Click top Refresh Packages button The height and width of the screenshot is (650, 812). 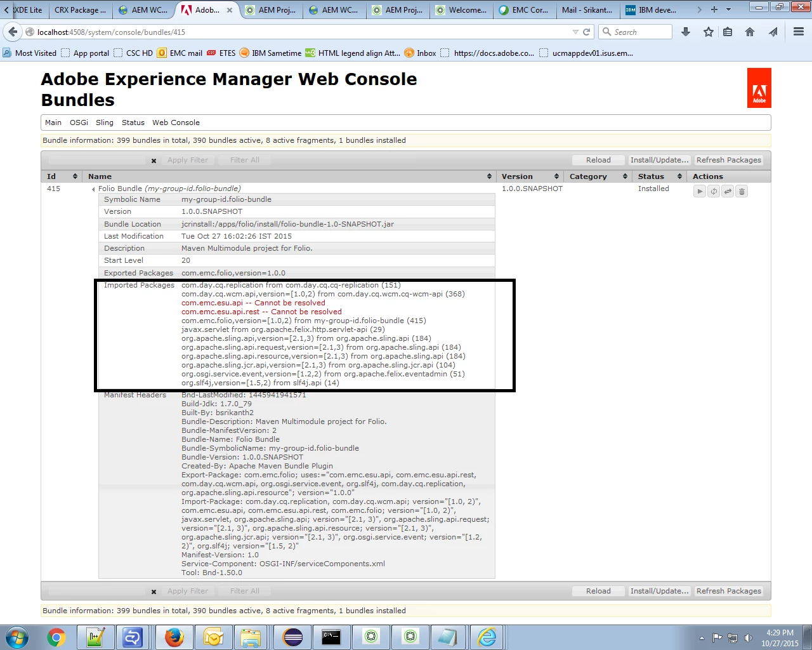[x=728, y=160]
